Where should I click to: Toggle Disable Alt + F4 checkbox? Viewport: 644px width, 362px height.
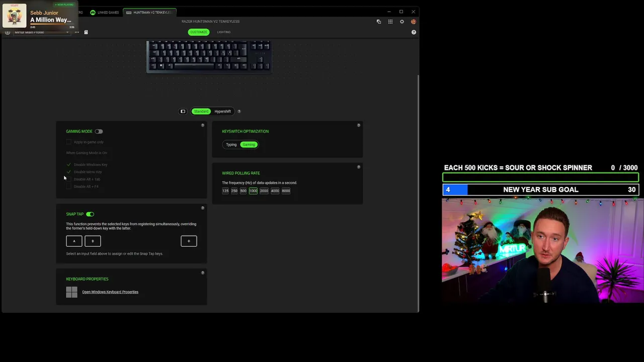69,187
